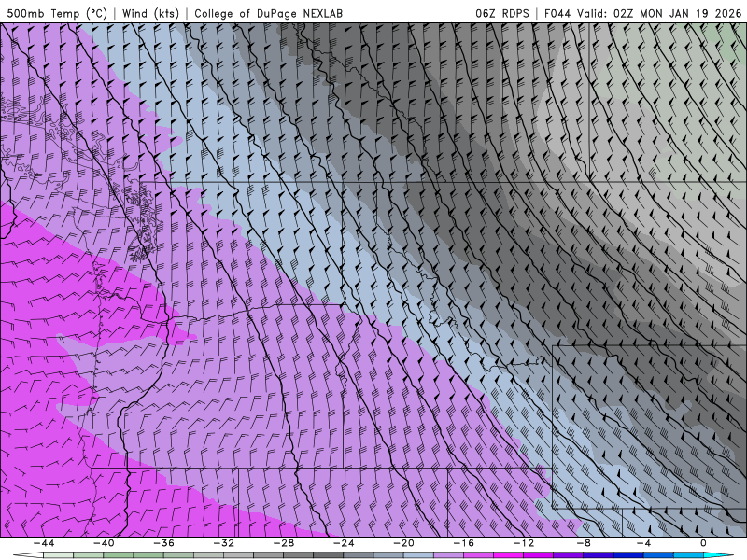Click the -24 colorbar label
This screenshot has height=560, width=747.
click(x=344, y=543)
